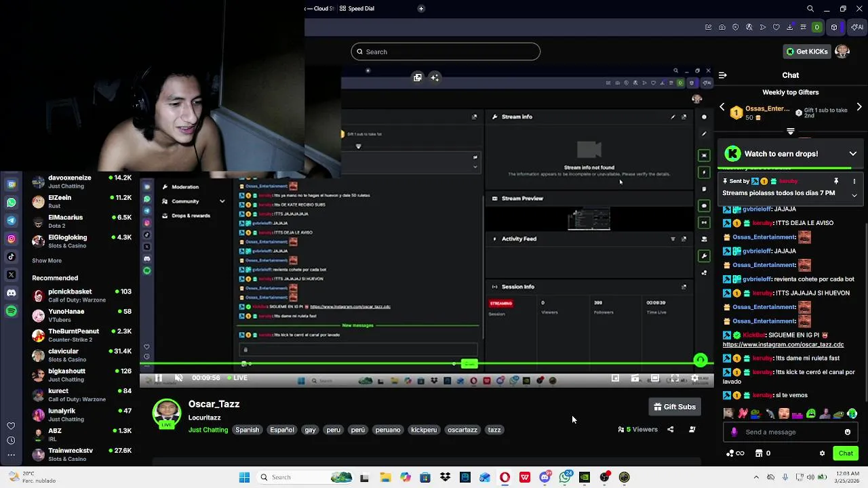Pause the stream video
The height and width of the screenshot is (488, 868).
(158, 378)
